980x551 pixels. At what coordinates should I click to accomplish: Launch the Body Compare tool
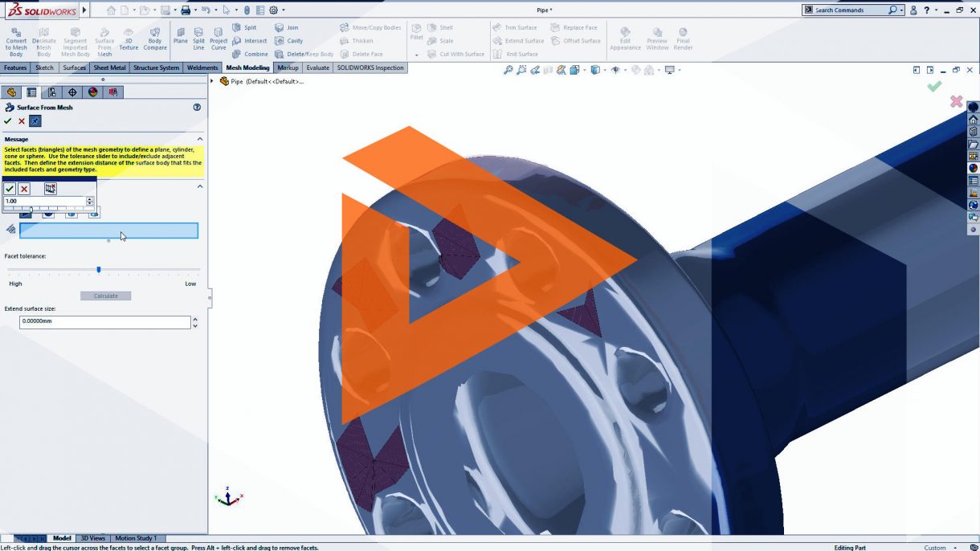[155, 38]
